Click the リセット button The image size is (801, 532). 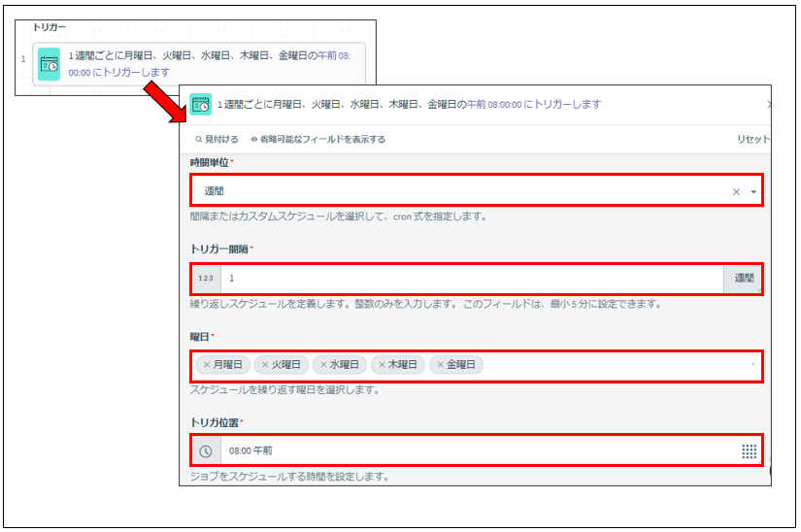[753, 140]
